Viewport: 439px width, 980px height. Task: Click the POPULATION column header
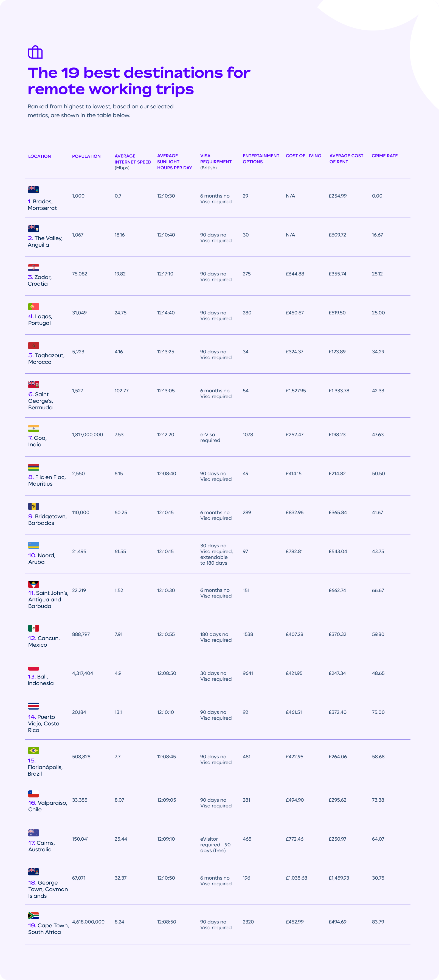[x=86, y=156]
